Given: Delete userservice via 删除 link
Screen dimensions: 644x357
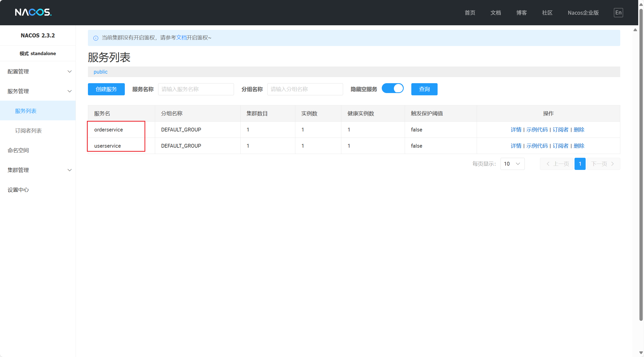Looking at the screenshot, I should (x=579, y=146).
